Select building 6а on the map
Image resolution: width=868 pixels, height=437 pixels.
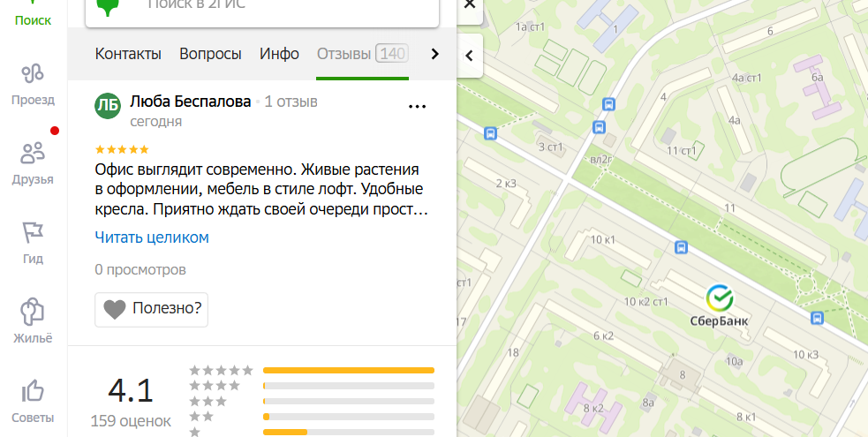(x=817, y=78)
